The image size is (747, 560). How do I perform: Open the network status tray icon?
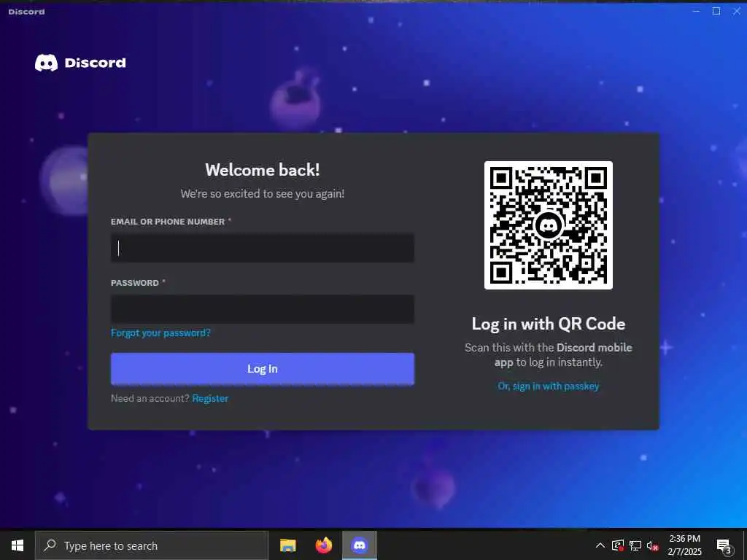tap(635, 545)
